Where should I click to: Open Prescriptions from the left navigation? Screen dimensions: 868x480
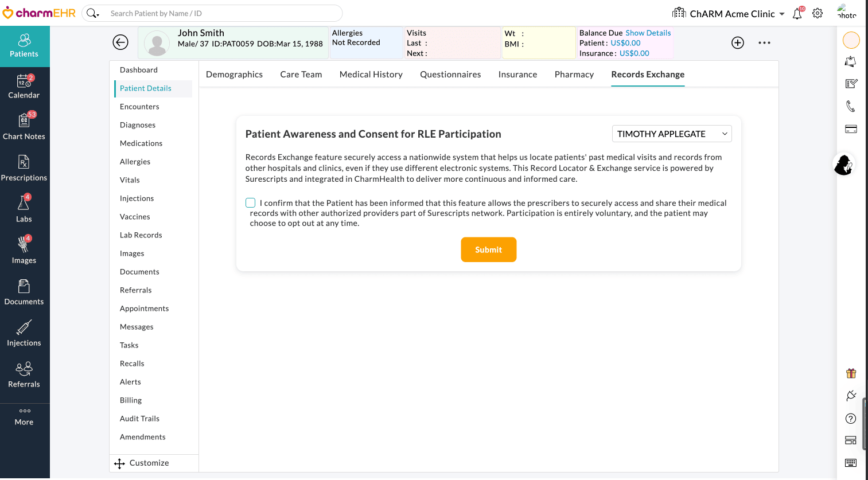point(24,169)
